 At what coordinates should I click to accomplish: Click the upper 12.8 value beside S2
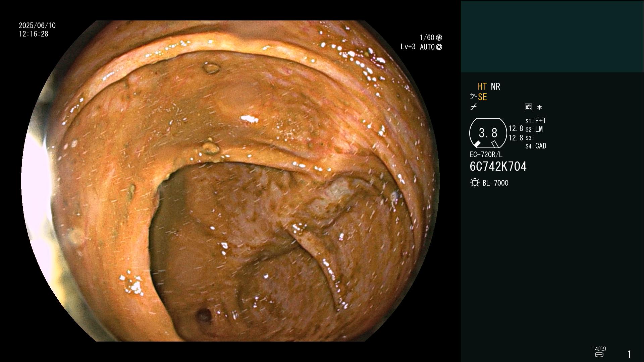click(x=516, y=129)
